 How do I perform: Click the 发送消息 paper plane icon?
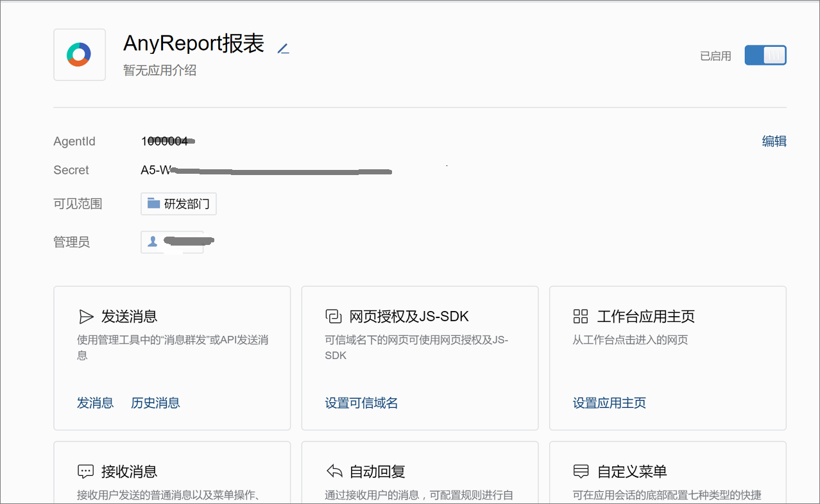click(x=86, y=316)
